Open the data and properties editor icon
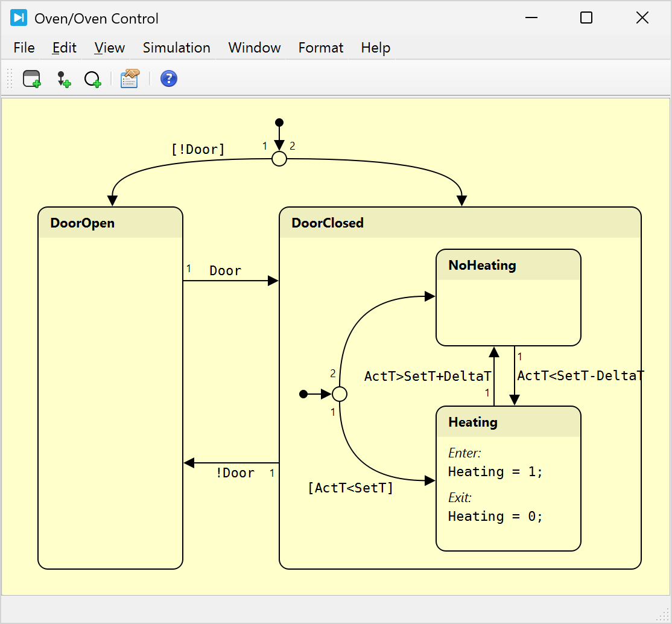The height and width of the screenshot is (624, 672). tap(130, 78)
